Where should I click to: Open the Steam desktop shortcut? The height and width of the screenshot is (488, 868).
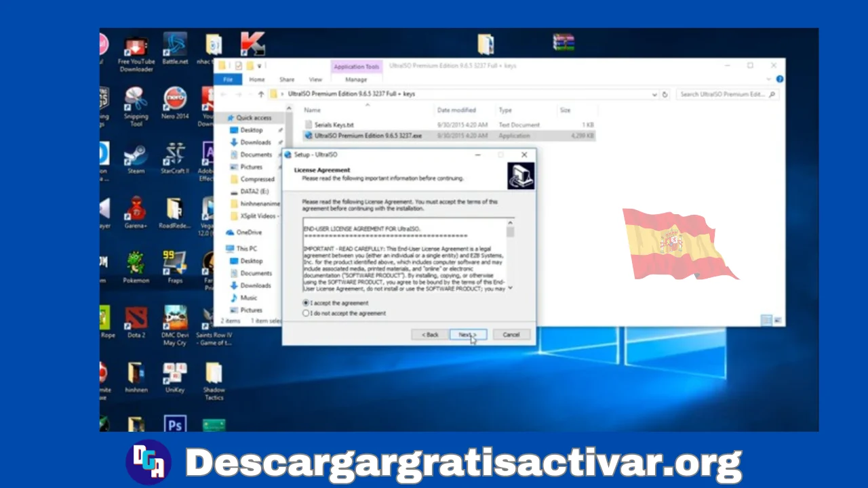(x=136, y=159)
